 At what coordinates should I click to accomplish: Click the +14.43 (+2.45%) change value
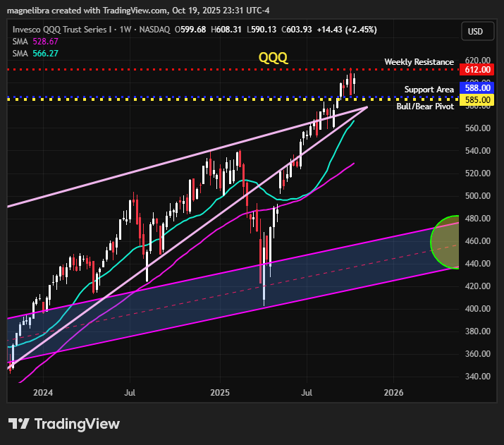click(x=347, y=30)
